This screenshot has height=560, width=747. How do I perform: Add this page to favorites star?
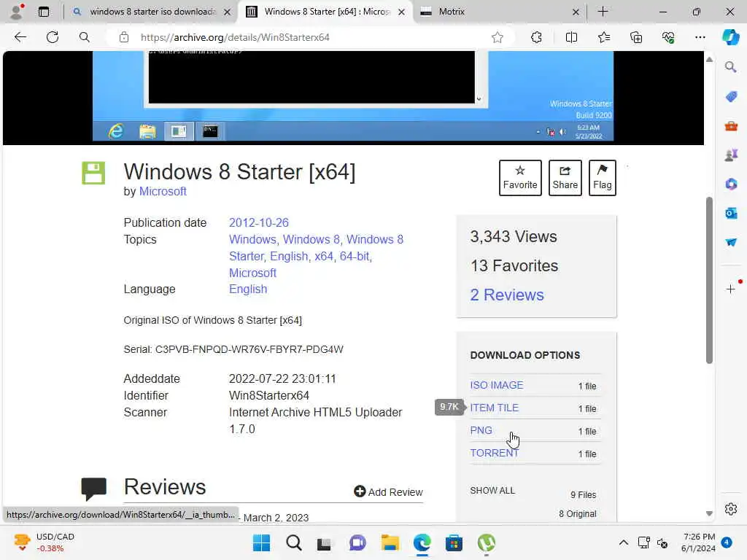[498, 37]
